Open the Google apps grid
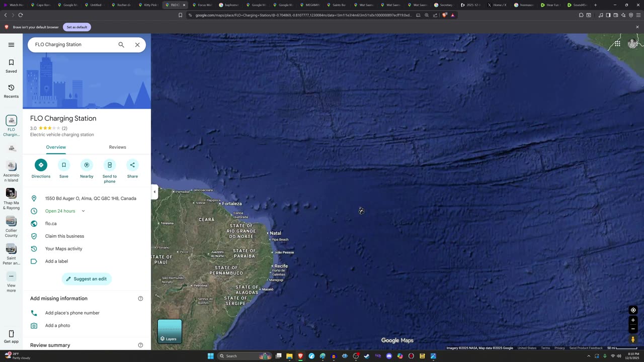The height and width of the screenshot is (362, 644). point(617,44)
